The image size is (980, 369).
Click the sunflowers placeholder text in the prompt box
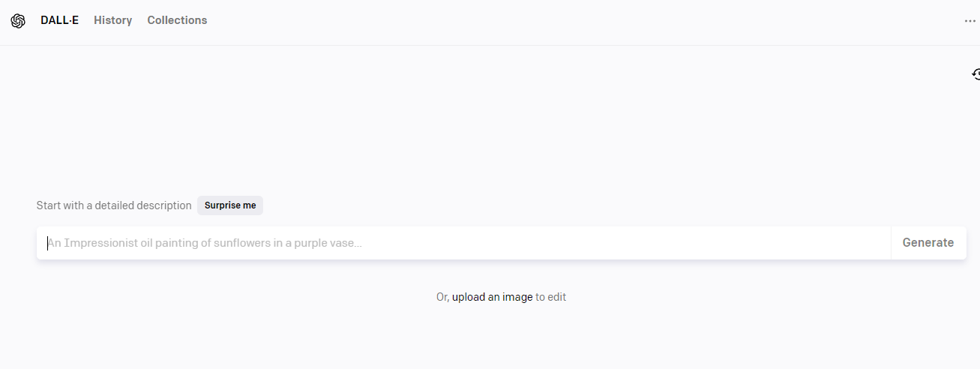(205, 243)
